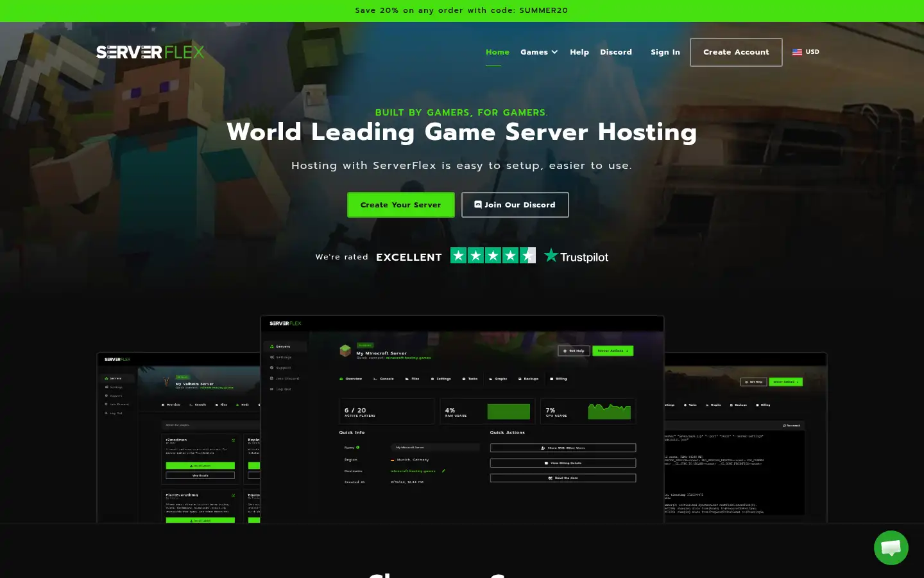This screenshot has height=578, width=924.
Task: Click the ServerFlex logo
Action: pos(150,52)
